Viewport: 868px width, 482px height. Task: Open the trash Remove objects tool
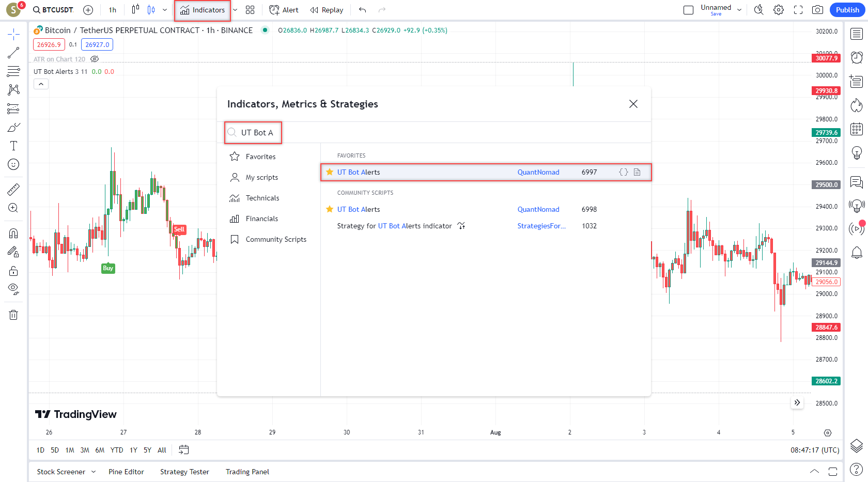[13, 315]
